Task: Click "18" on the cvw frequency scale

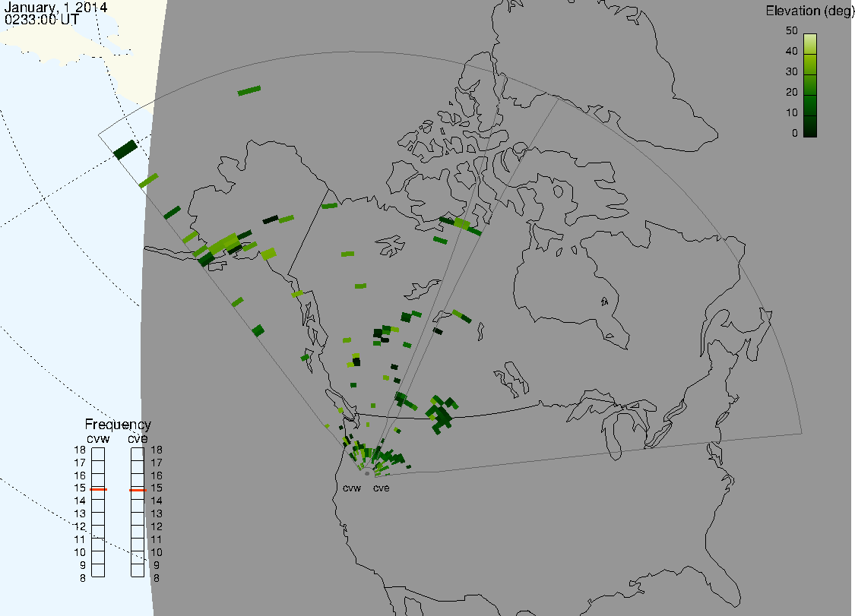Action: coord(80,450)
